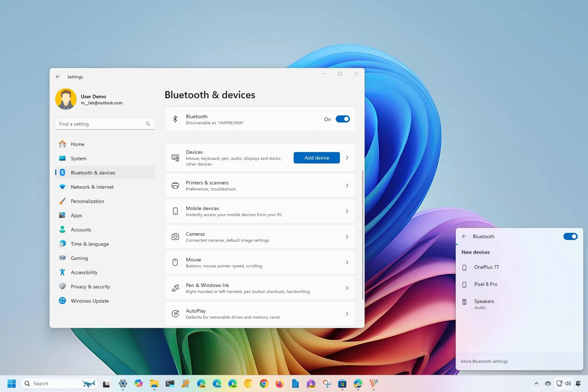
Task: Show hidden icons in system tray
Action: pyautogui.click(x=536, y=383)
